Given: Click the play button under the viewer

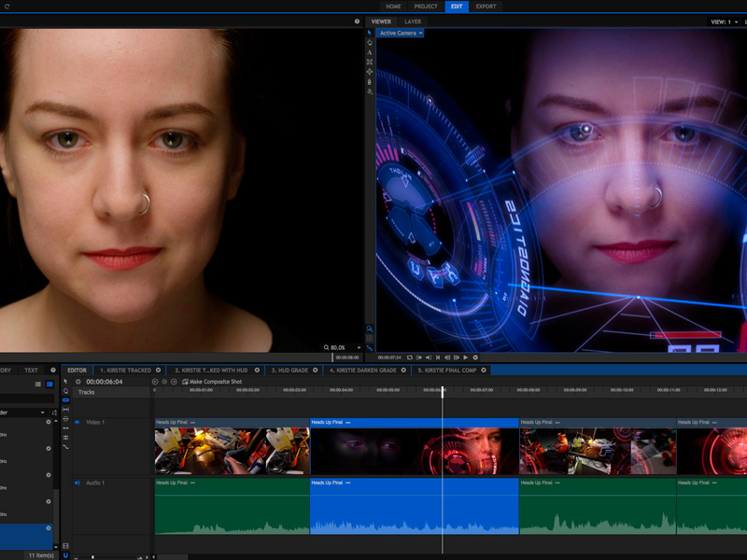Looking at the screenshot, I should point(466,357).
